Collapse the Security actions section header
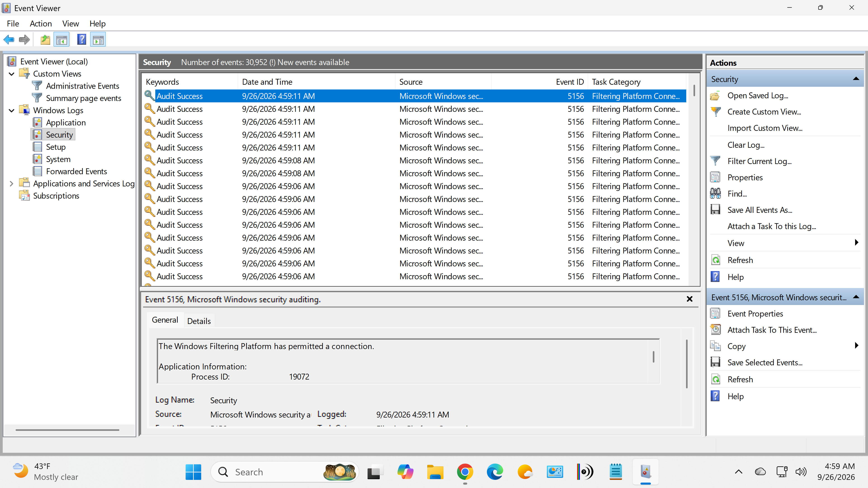 pos(856,79)
